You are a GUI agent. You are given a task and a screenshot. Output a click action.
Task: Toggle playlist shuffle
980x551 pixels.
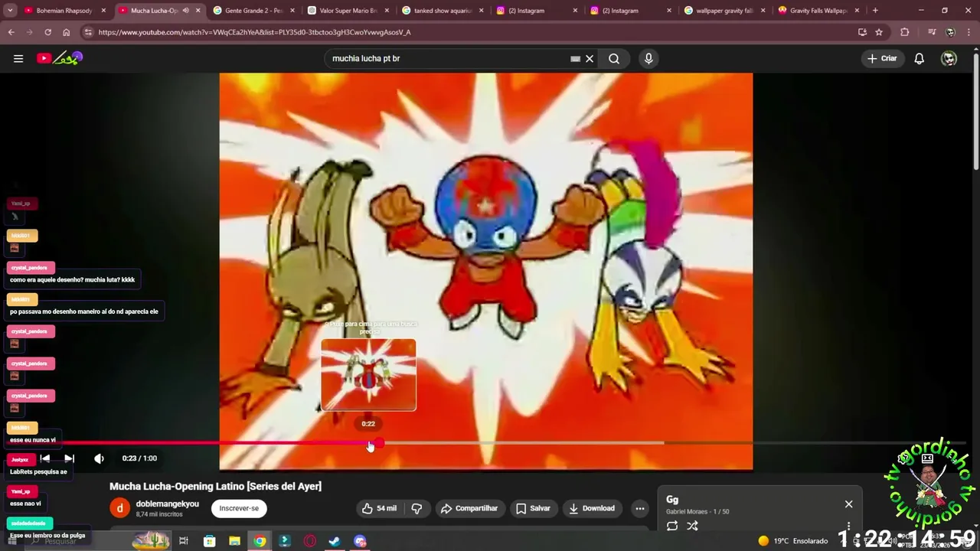(x=692, y=526)
